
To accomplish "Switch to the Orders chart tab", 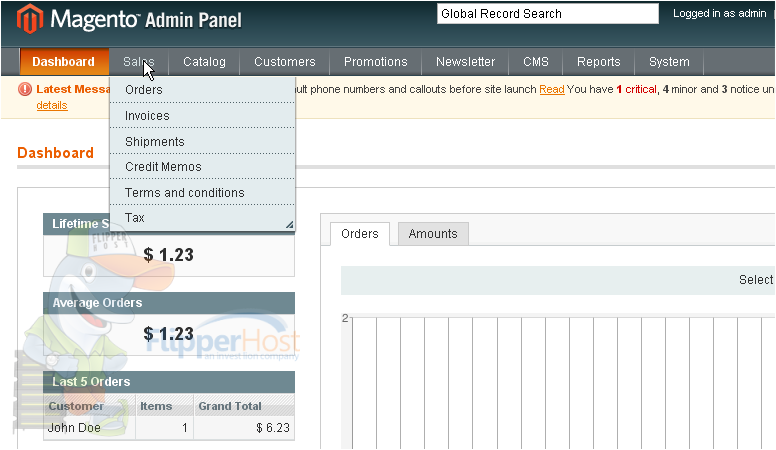I will tap(360, 234).
